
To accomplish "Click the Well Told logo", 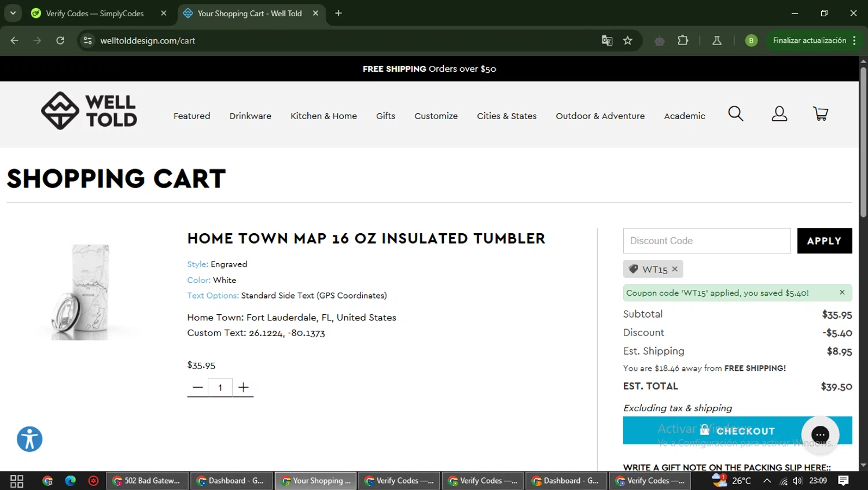I will tap(89, 110).
